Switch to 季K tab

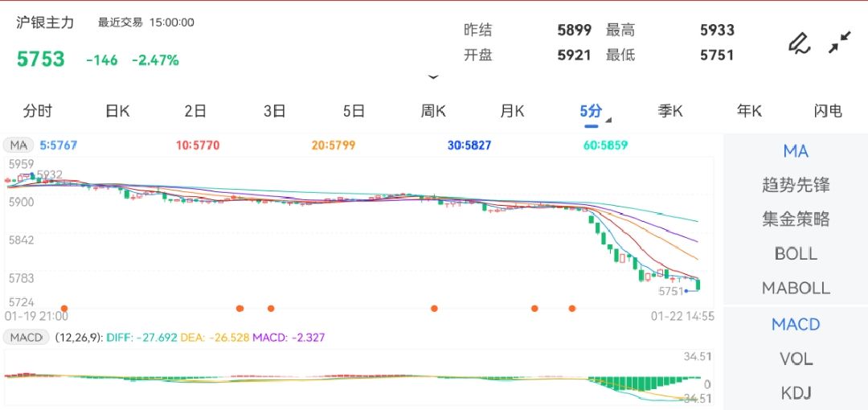coord(670,111)
